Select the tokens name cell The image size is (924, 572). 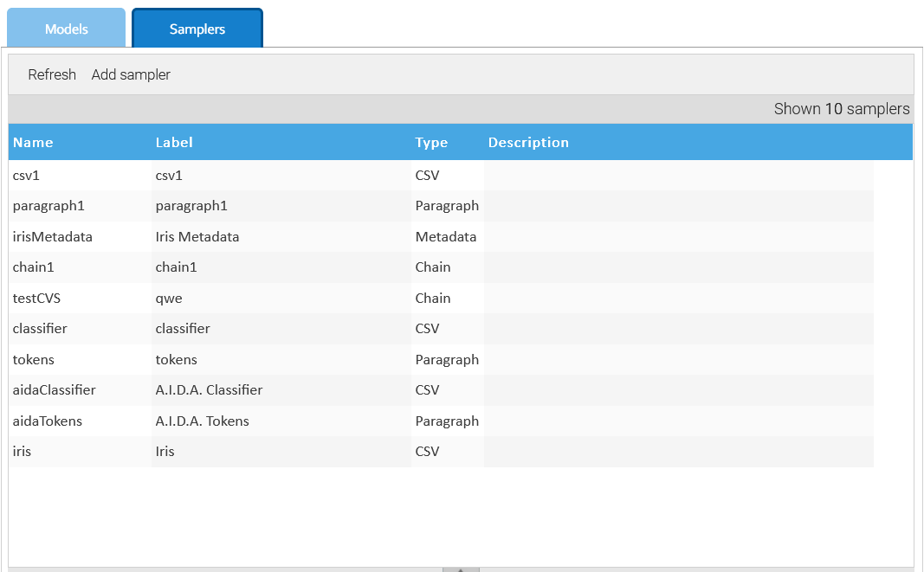coord(81,360)
